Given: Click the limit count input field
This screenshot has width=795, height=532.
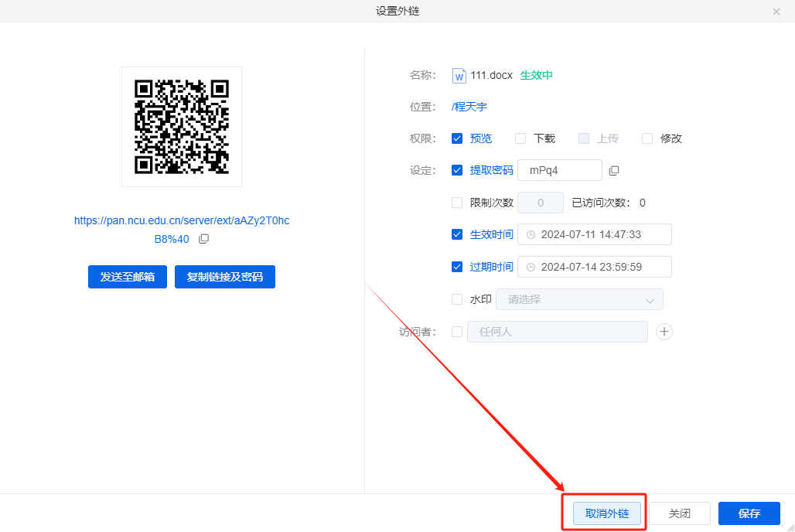Looking at the screenshot, I should 541,203.
